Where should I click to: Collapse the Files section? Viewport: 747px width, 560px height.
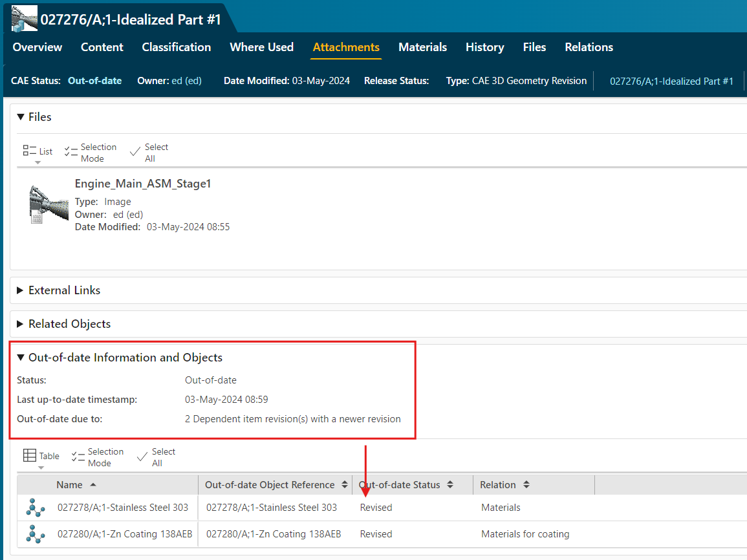pos(22,117)
